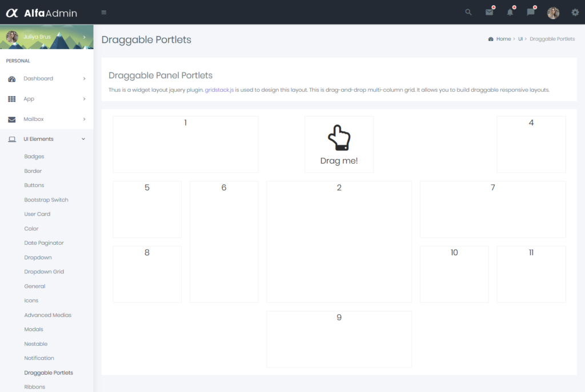The width and height of the screenshot is (585, 392).
Task: Toggle the sidebar with the hamburger icon
Action: point(103,13)
